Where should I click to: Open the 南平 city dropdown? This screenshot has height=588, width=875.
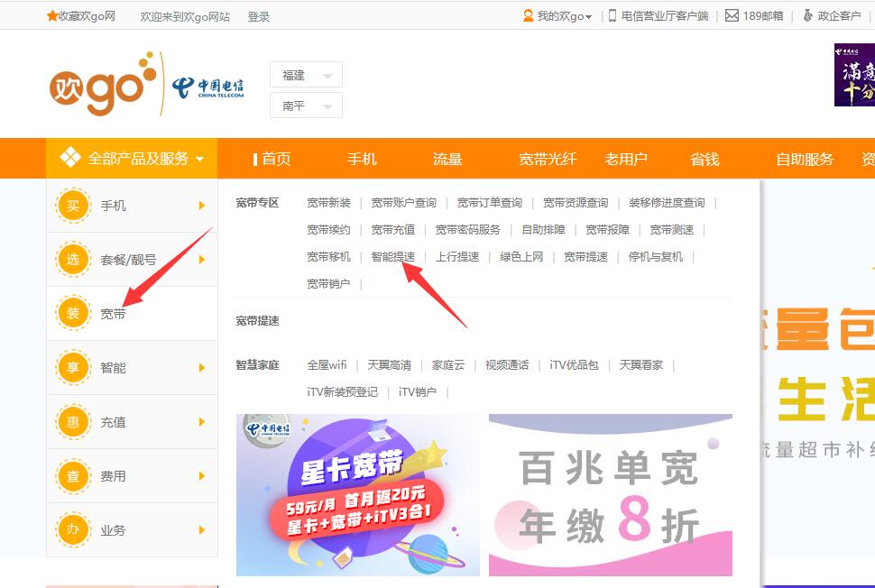point(306,106)
